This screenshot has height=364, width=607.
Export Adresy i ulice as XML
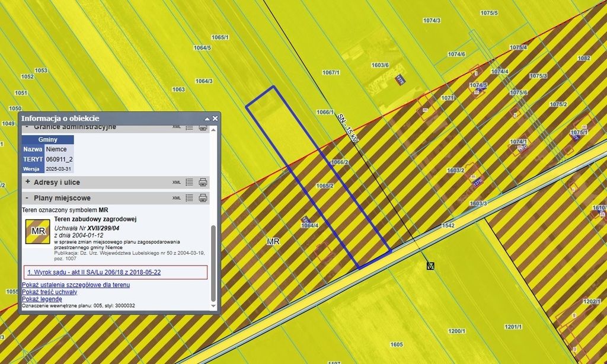coord(177,183)
